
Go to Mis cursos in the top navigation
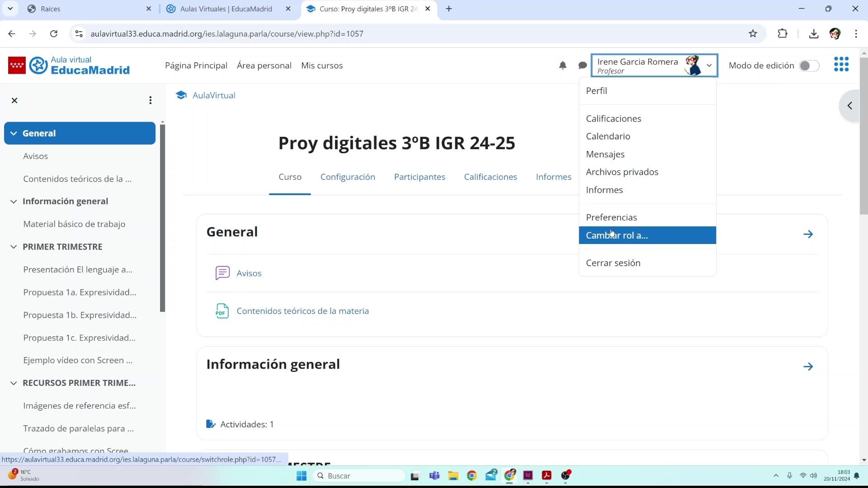click(x=322, y=66)
